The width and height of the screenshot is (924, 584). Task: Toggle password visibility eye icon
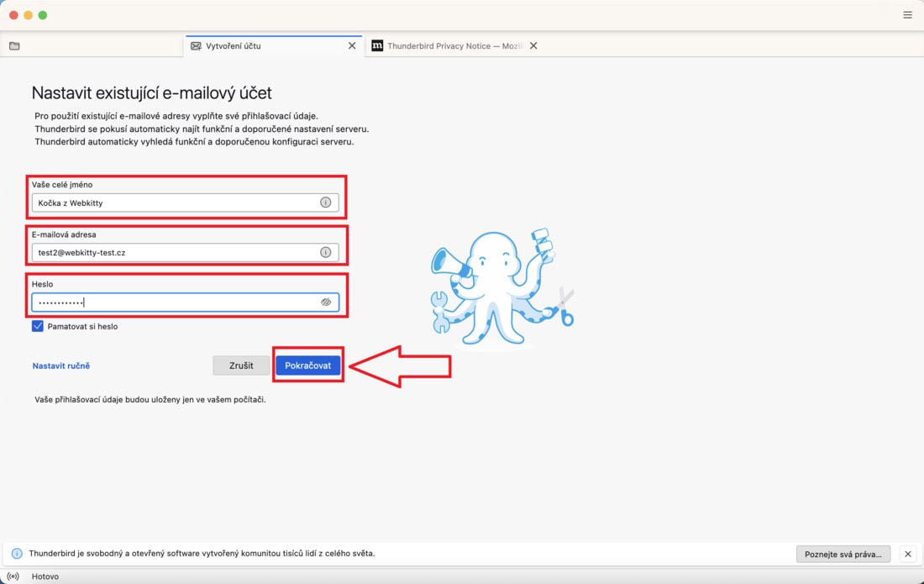[326, 303]
